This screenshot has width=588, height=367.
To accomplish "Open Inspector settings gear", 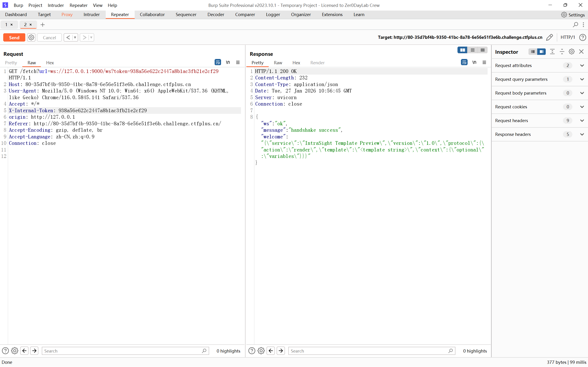I will coord(571,51).
